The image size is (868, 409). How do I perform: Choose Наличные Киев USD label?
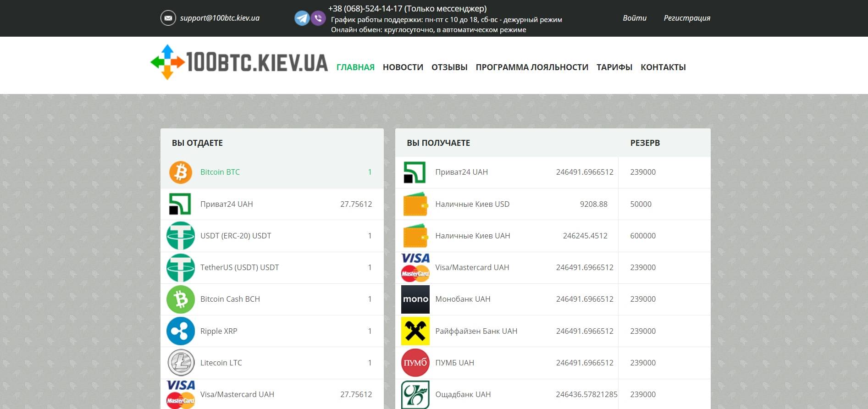click(x=472, y=204)
